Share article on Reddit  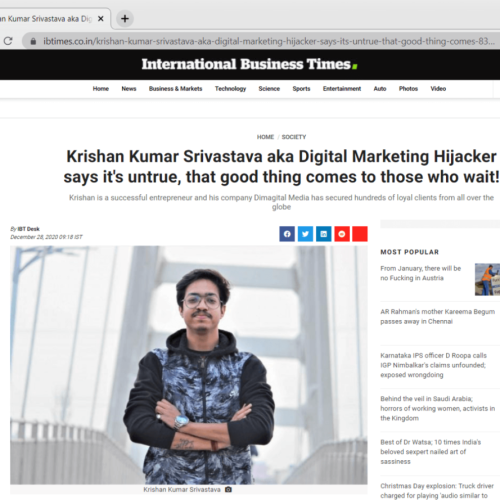[342, 234]
